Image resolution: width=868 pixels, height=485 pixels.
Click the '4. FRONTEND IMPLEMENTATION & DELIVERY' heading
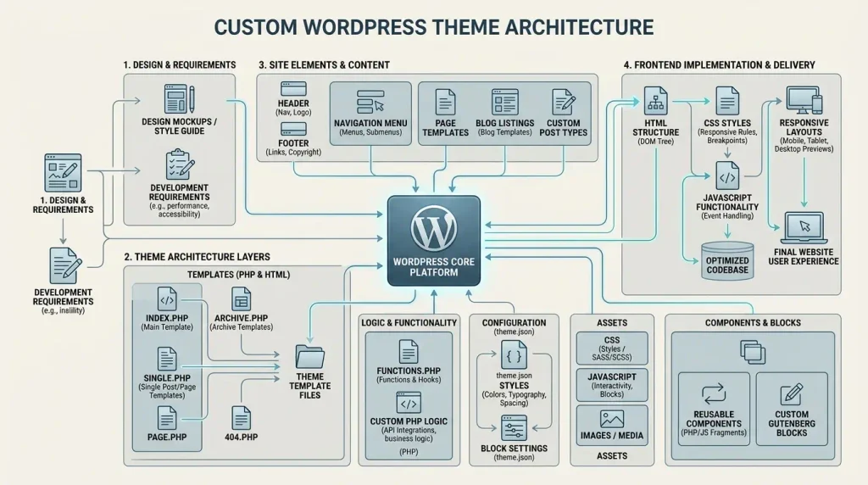pyautogui.click(x=719, y=64)
